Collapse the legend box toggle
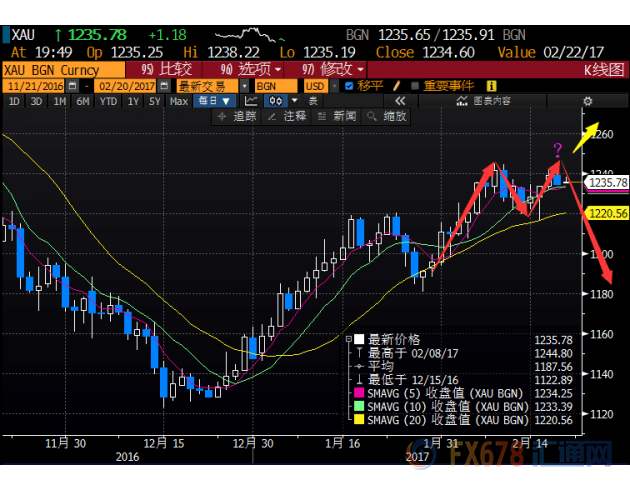The height and width of the screenshot is (490, 630). (x=349, y=339)
